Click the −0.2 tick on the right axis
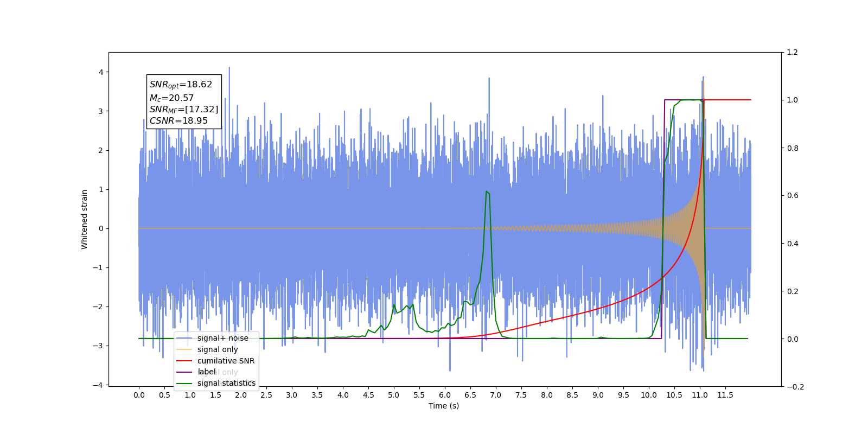868x434 pixels. [795, 387]
